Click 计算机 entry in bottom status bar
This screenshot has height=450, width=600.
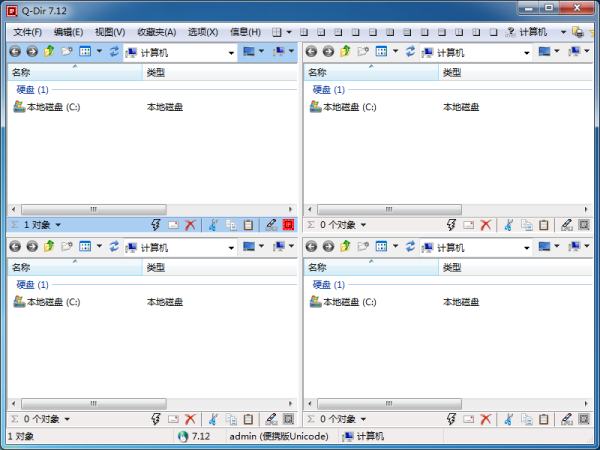pyautogui.click(x=364, y=436)
